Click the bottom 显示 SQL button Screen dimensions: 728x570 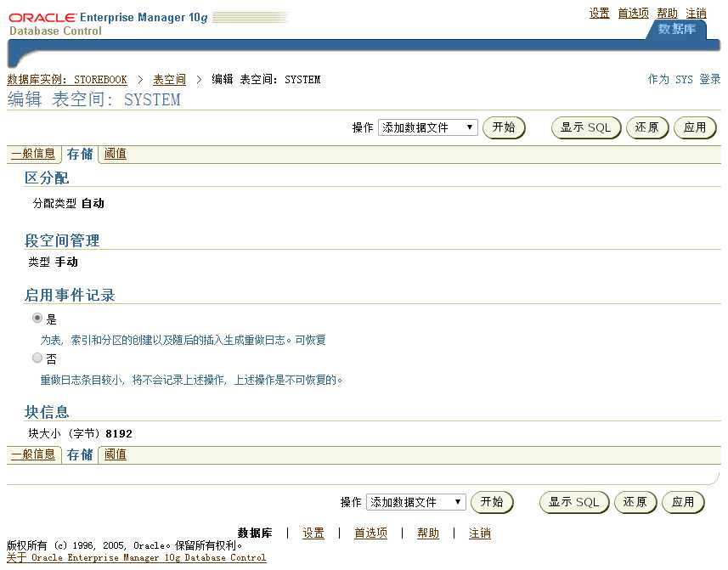click(x=574, y=502)
